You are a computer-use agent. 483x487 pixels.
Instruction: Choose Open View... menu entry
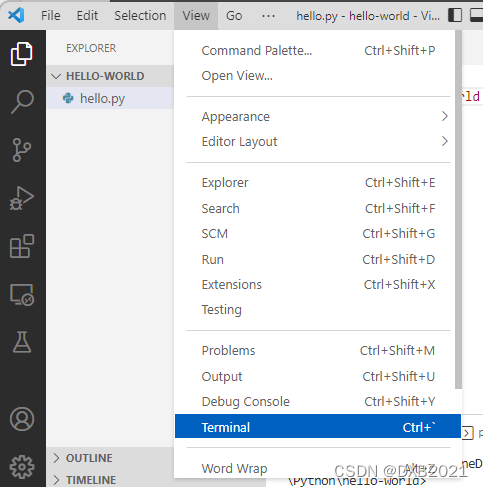[318, 76]
